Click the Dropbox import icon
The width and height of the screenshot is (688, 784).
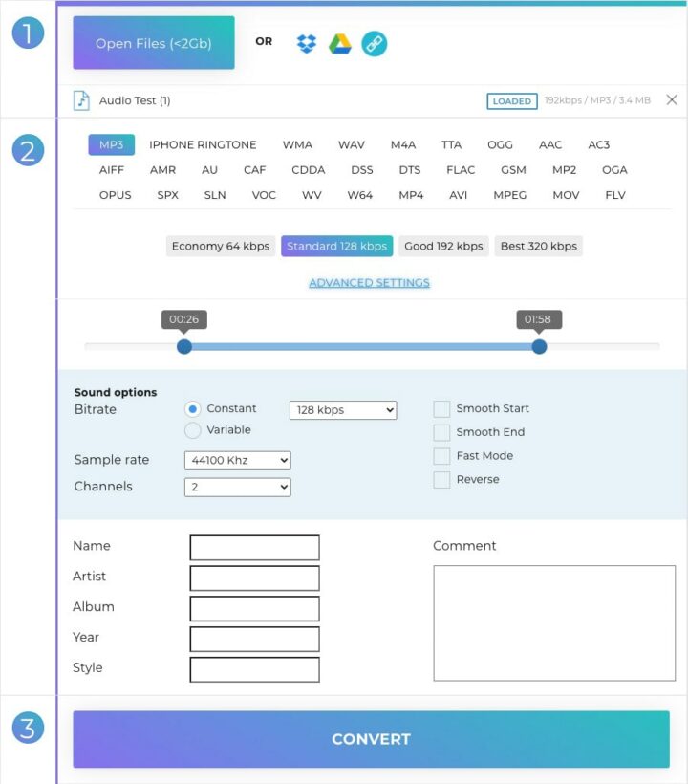tap(306, 43)
